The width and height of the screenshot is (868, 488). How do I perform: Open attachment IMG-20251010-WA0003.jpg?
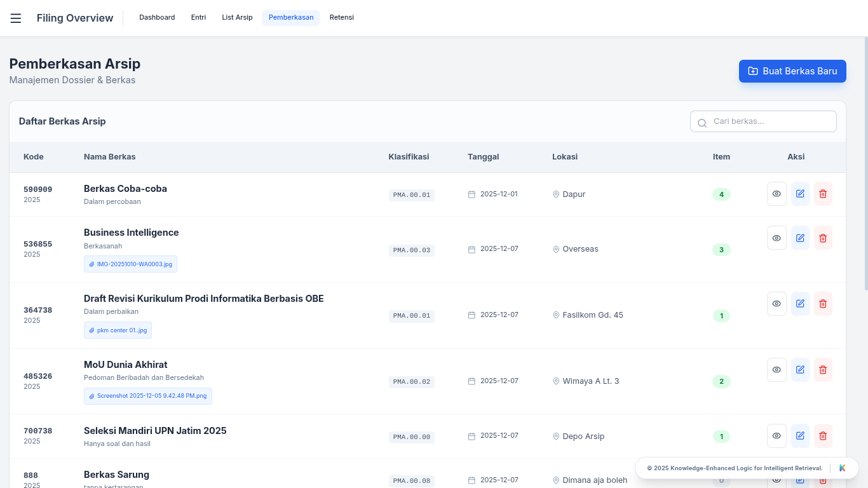pos(131,264)
